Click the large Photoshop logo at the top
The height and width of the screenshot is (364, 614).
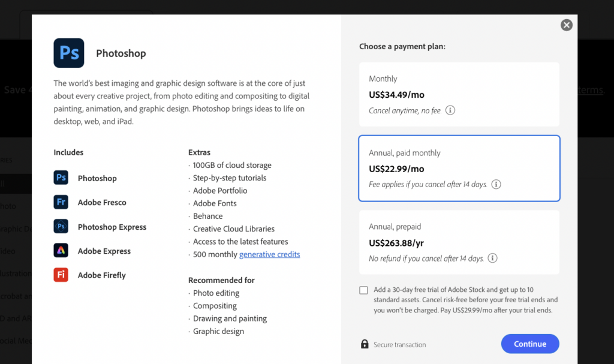pos(68,53)
